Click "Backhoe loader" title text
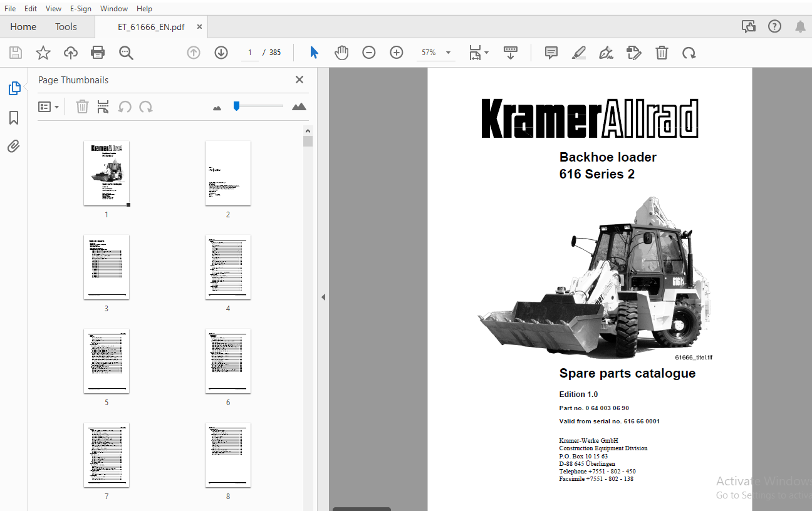812x511 pixels. (x=608, y=157)
